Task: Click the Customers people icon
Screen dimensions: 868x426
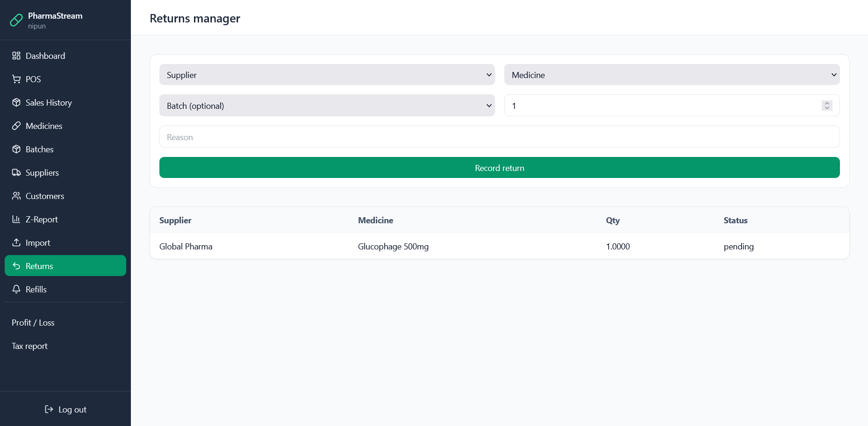Action: point(16,196)
